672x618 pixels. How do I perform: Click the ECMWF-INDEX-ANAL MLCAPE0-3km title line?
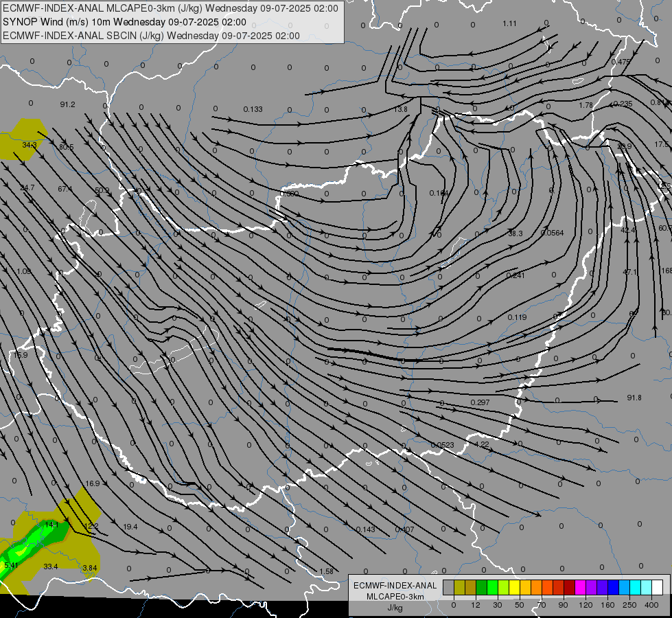(x=170, y=8)
